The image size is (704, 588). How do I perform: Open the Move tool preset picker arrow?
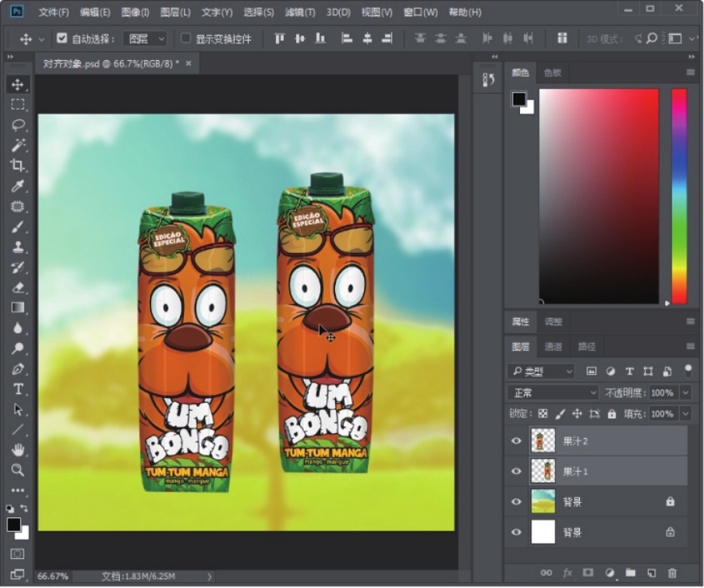[x=41, y=40]
